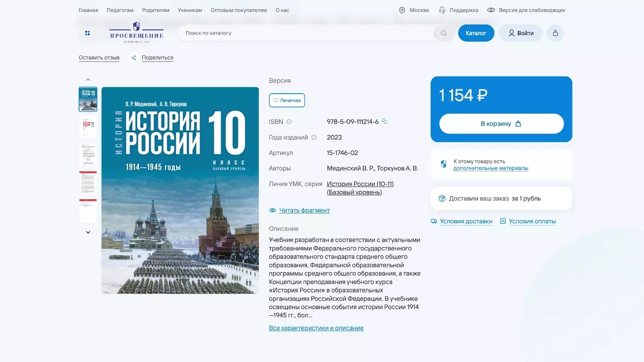Viewport: 644px width, 362px height.
Task: Open the four-dot grid menu icon
Action: [x=88, y=33]
